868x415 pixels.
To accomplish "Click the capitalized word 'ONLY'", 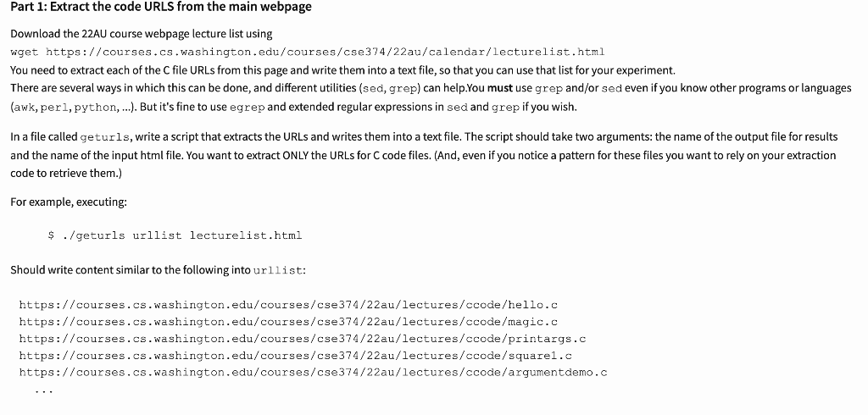I will pyautogui.click(x=296, y=156).
